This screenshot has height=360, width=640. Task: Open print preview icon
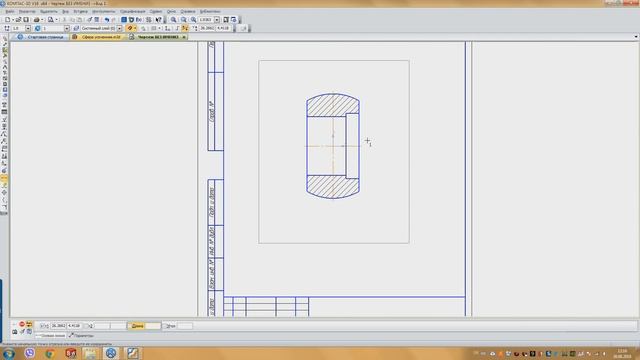50,20
